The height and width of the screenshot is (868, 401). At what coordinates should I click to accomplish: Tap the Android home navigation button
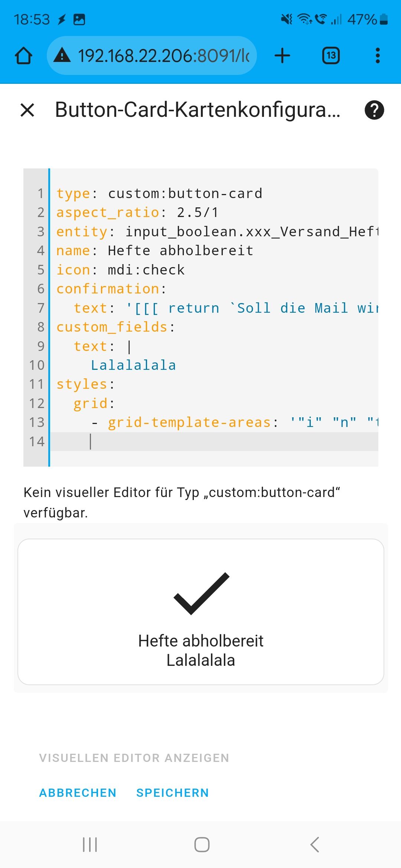[x=202, y=845]
